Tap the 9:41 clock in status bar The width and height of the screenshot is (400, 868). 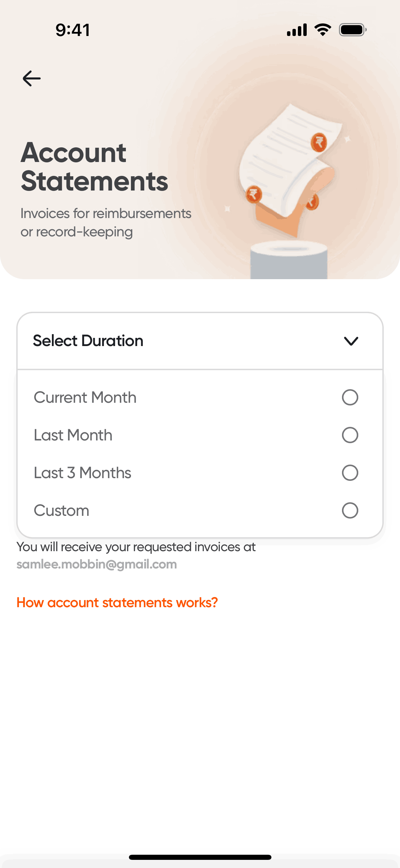[x=73, y=30]
